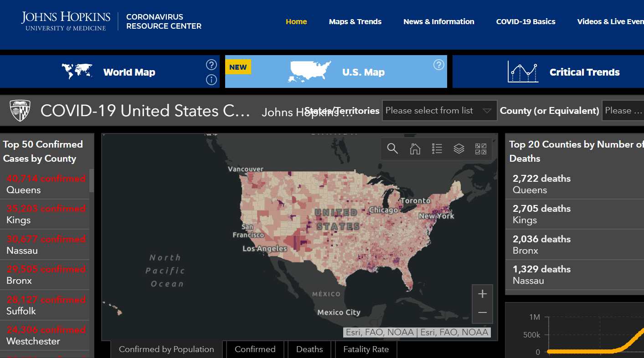Select Queens in confirmed cases list
Screen dimensions: 644x358
click(x=45, y=184)
